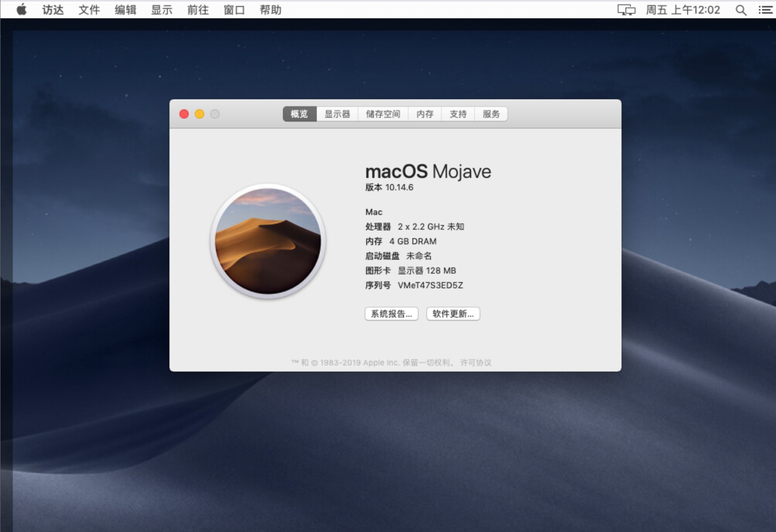
Task: Click the 系统报告... button
Action: click(391, 314)
